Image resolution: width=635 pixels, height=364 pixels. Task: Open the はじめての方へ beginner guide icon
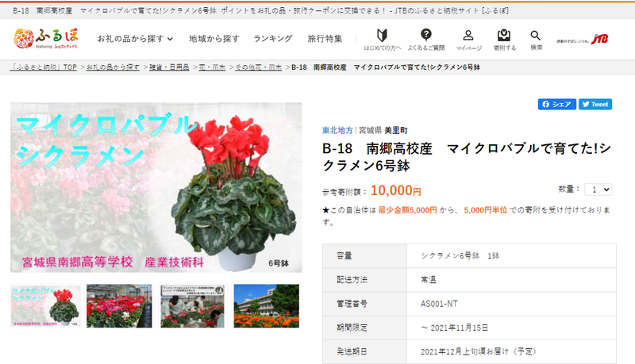pos(382,40)
